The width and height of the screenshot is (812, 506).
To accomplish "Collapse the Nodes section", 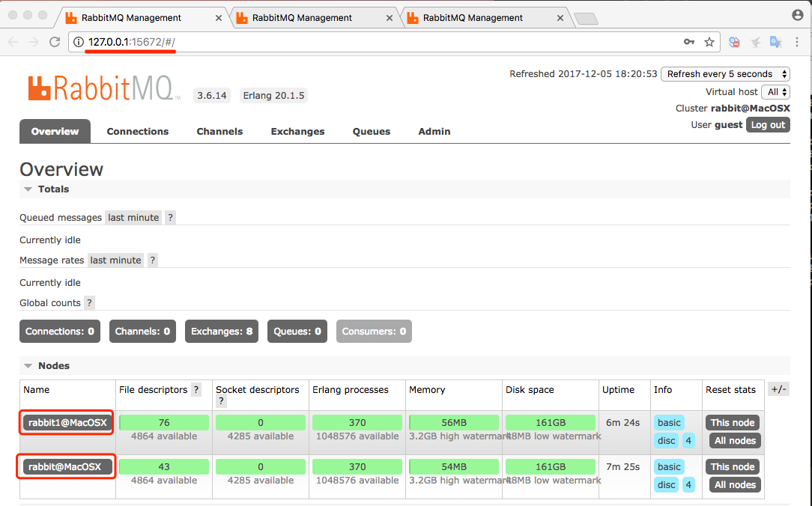I will 28,366.
